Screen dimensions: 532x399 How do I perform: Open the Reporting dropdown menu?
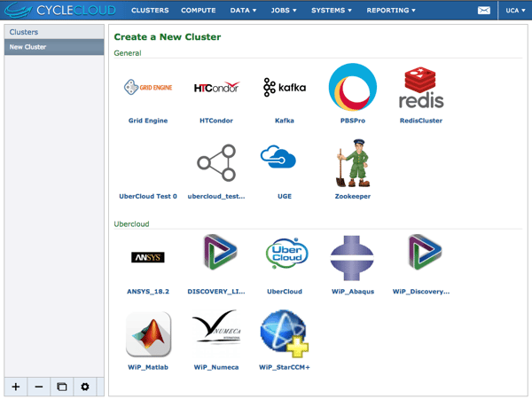click(x=391, y=10)
